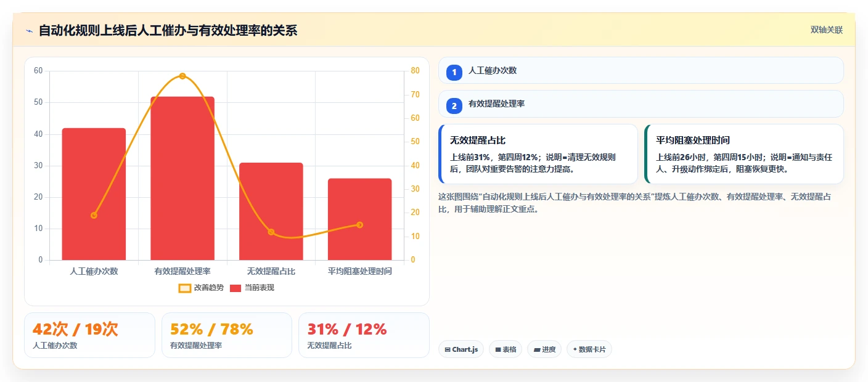Viewport: 868px width, 382px height.
Task: Click the star icon inside 数据卡片 tag
Action: pos(575,349)
